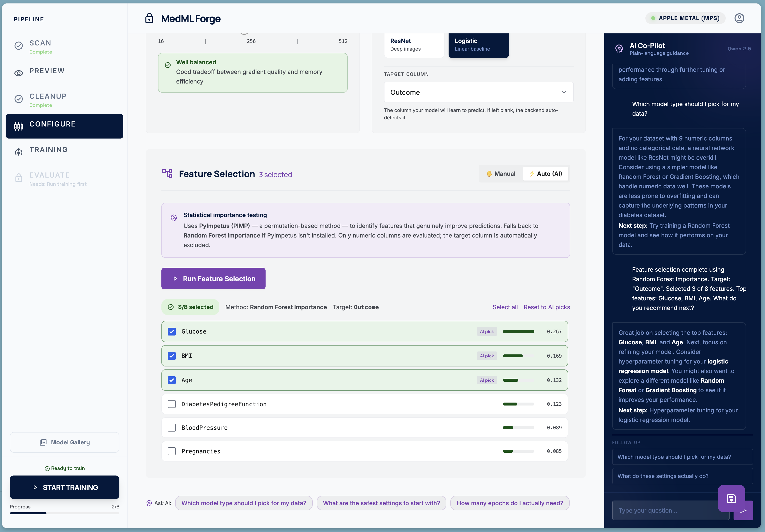The image size is (765, 532).
Task: Click the Preview eye icon in sidebar
Action: [19, 73]
